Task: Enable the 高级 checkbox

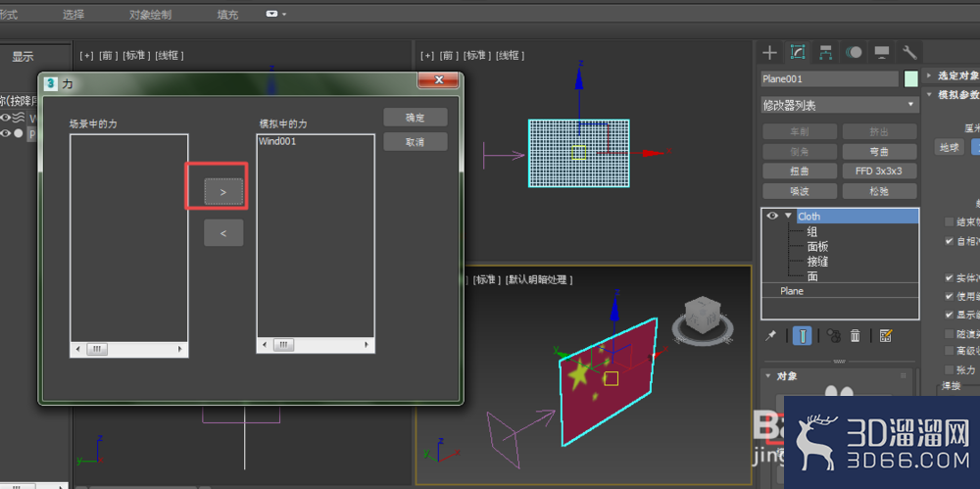Action: coord(950,351)
